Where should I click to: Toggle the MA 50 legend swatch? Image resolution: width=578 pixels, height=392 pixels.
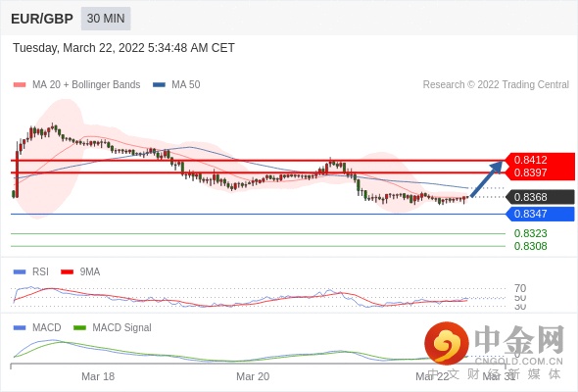159,85
